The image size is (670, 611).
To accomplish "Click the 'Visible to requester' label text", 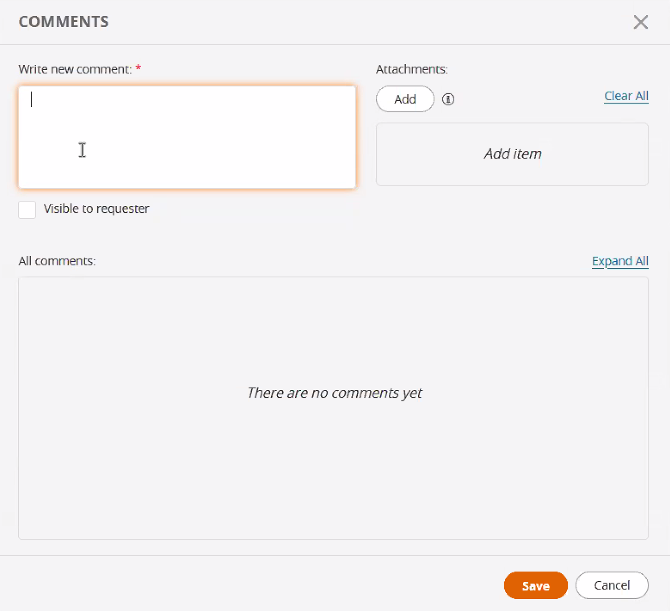I will pos(96,209).
